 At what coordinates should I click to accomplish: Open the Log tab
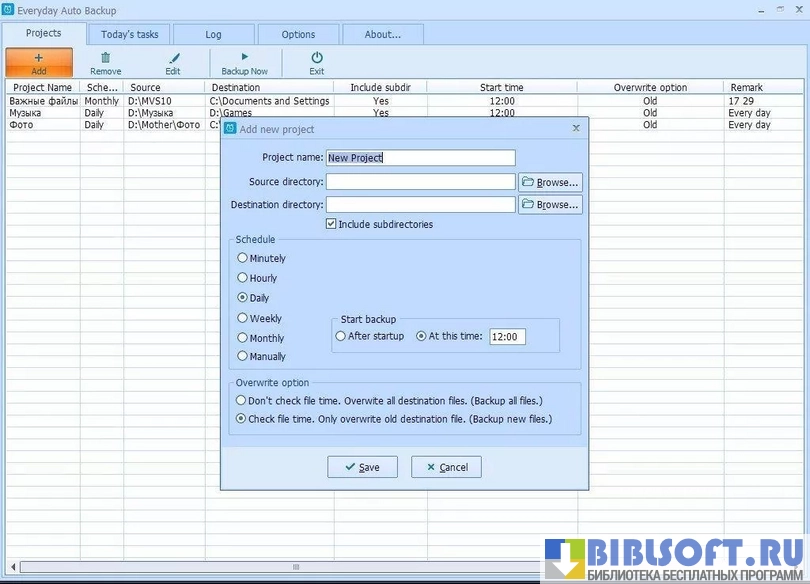coord(213,34)
